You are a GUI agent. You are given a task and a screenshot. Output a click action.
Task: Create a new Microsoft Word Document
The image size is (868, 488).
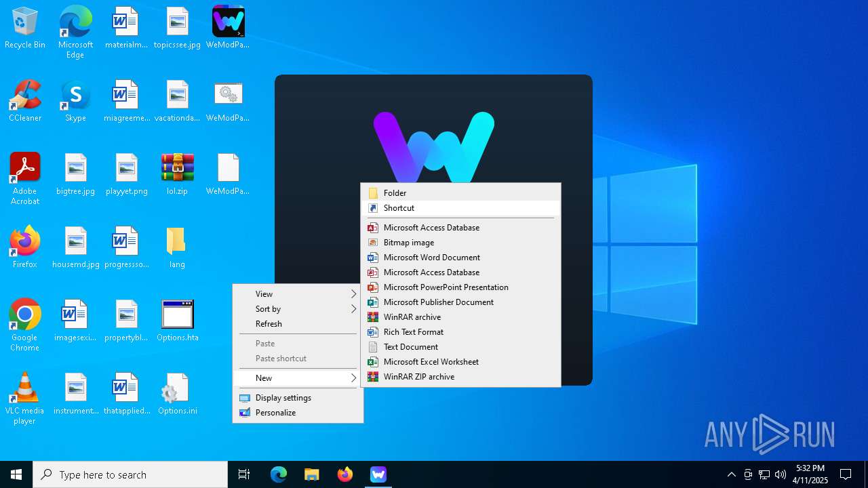coord(460,258)
